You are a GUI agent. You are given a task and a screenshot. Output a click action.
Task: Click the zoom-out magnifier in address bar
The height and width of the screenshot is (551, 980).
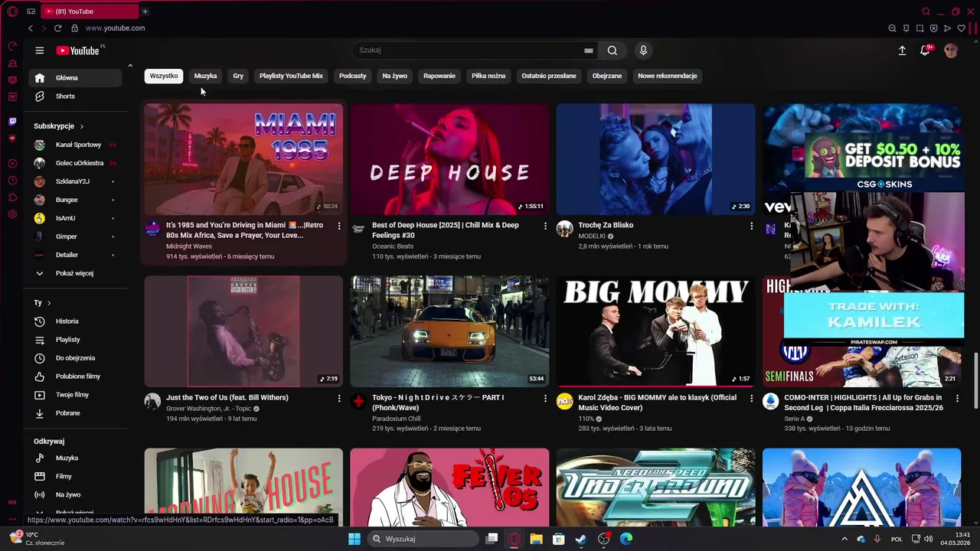tap(892, 28)
